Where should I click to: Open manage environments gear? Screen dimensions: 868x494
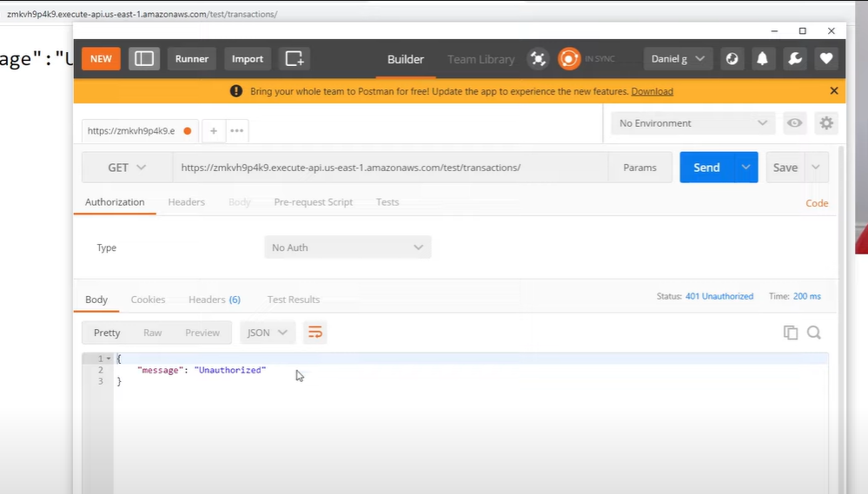pos(826,122)
